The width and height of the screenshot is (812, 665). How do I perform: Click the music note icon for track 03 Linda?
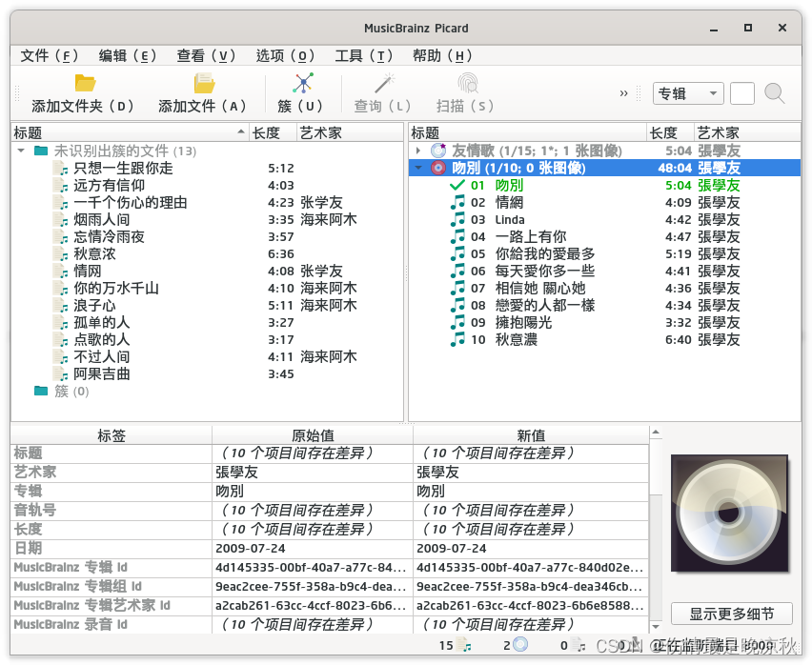[457, 219]
